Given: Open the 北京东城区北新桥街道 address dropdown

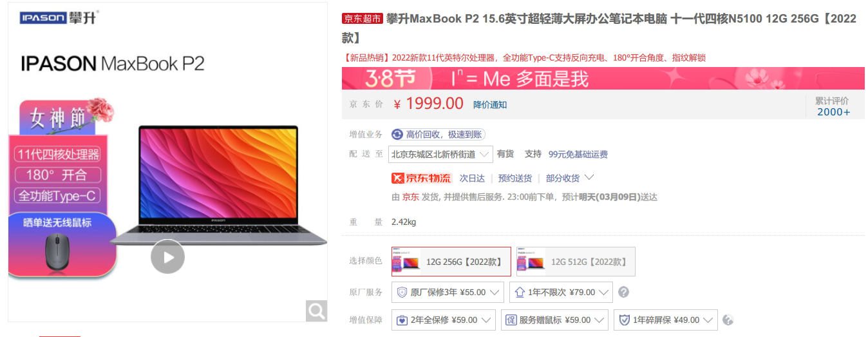Looking at the screenshot, I should [440, 154].
